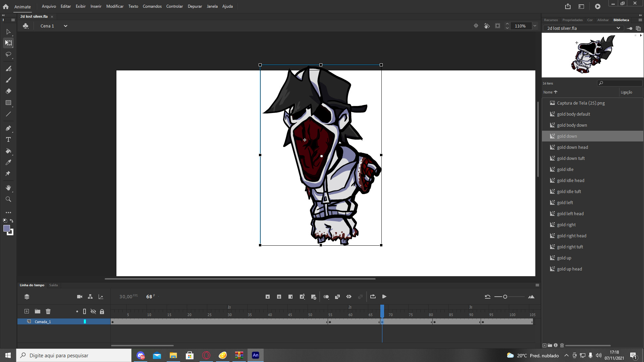This screenshot has height=362, width=644.
Task: Toggle onion skin button in timeline
Action: point(326,297)
